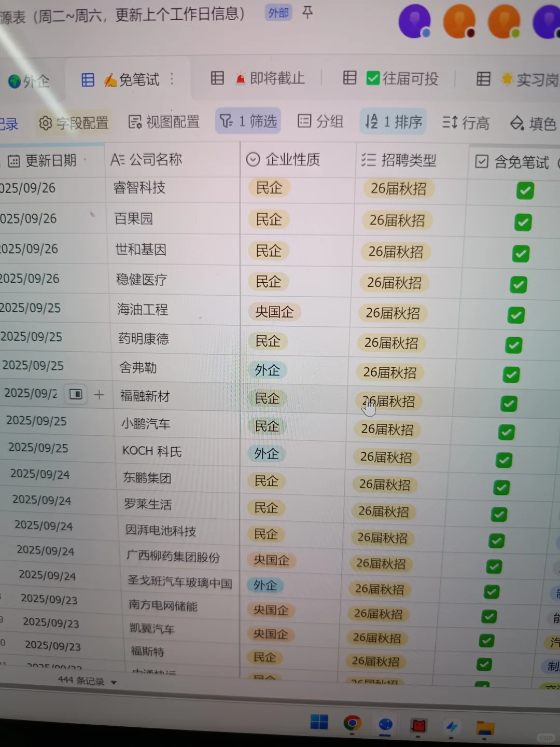Open the 免笔试 tab more-options dots
This screenshot has width=560, height=747.
pyautogui.click(x=172, y=79)
